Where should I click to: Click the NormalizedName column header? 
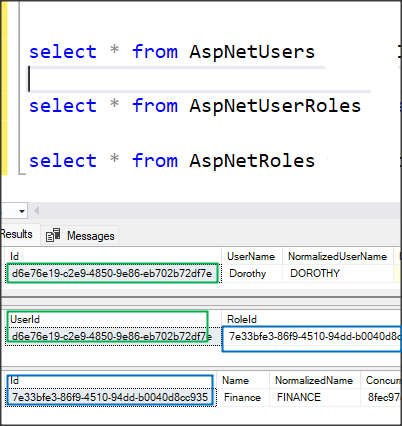[314, 380]
